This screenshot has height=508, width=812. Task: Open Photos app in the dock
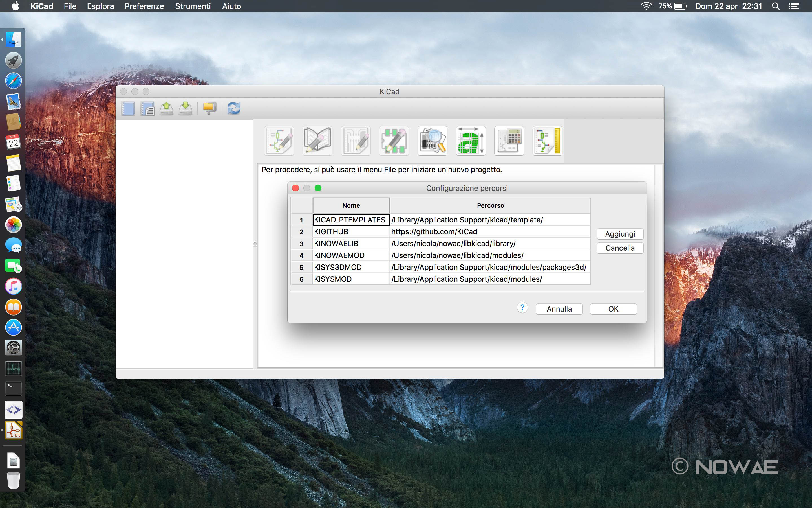(x=14, y=225)
